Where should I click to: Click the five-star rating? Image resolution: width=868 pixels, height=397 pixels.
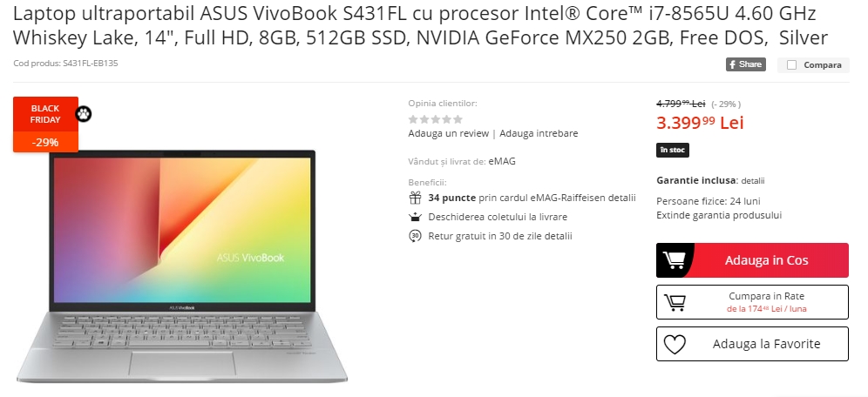(x=435, y=119)
